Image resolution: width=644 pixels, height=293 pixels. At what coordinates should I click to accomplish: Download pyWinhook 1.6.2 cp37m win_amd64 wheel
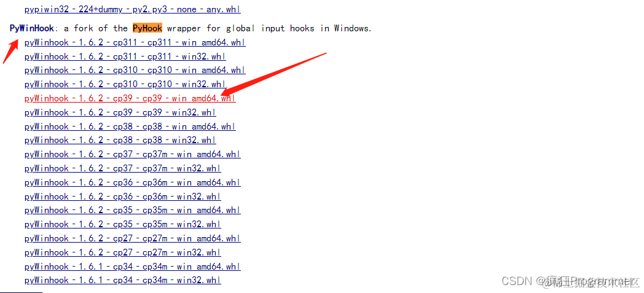tap(133, 154)
